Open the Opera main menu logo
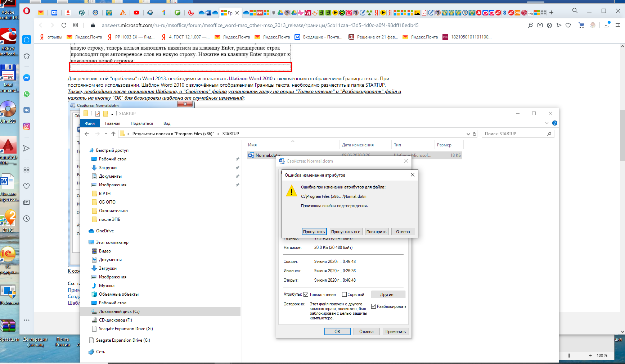This screenshot has height=364, width=625. (x=26, y=11)
